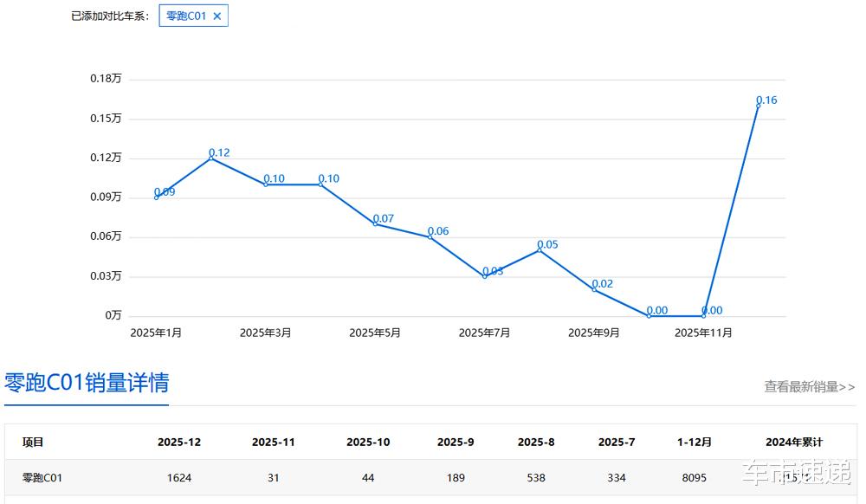Click the 0.09 January data point

[x=156, y=197]
